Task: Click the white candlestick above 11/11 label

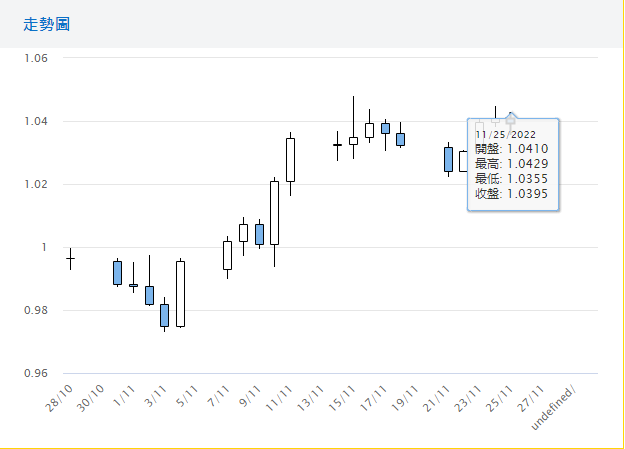Action: [x=290, y=160]
